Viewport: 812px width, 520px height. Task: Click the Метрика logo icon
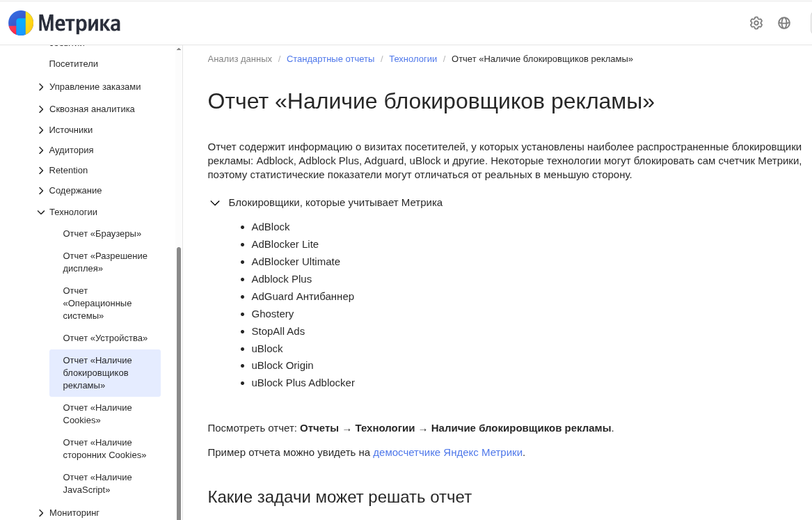click(21, 23)
